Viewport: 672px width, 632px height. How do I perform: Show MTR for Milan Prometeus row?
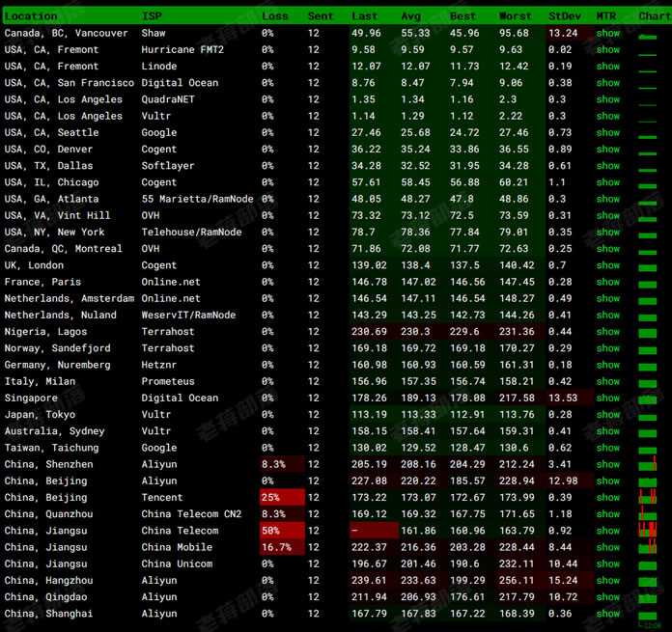(x=607, y=381)
